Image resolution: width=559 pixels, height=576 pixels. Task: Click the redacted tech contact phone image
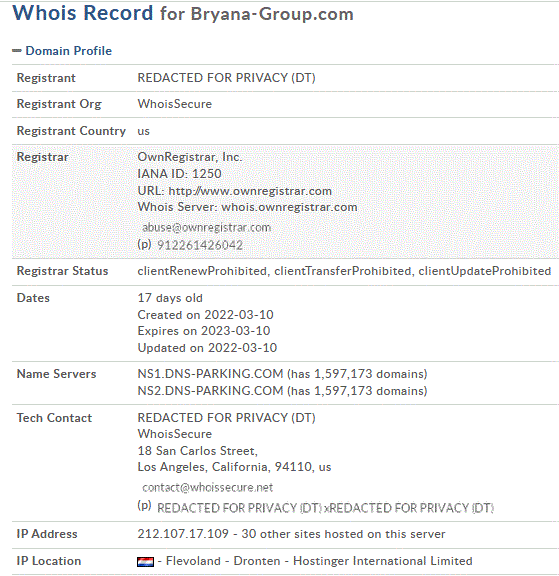(325, 508)
